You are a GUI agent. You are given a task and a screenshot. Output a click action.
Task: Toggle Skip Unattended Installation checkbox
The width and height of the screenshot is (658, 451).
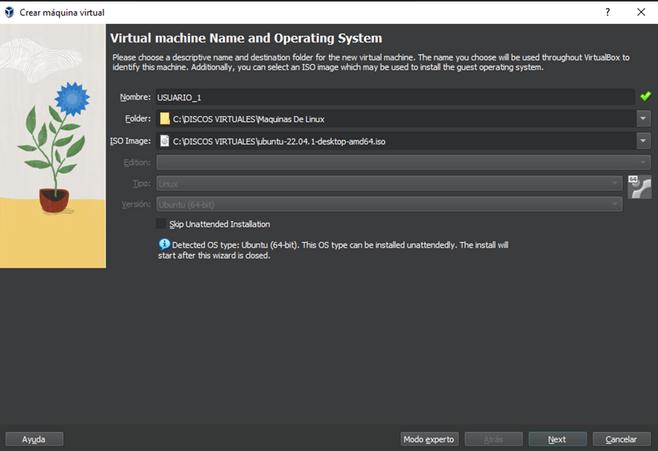click(x=161, y=224)
